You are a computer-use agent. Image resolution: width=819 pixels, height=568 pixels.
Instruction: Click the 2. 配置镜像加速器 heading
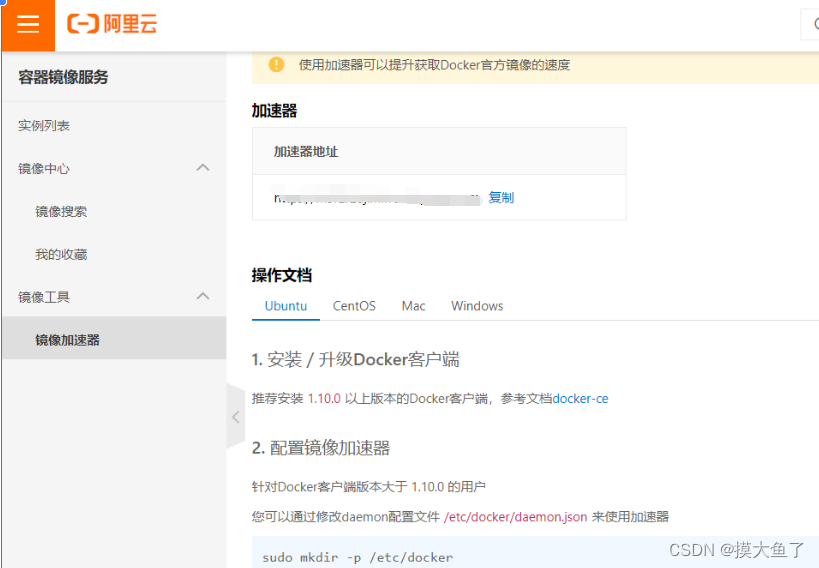tap(321, 448)
